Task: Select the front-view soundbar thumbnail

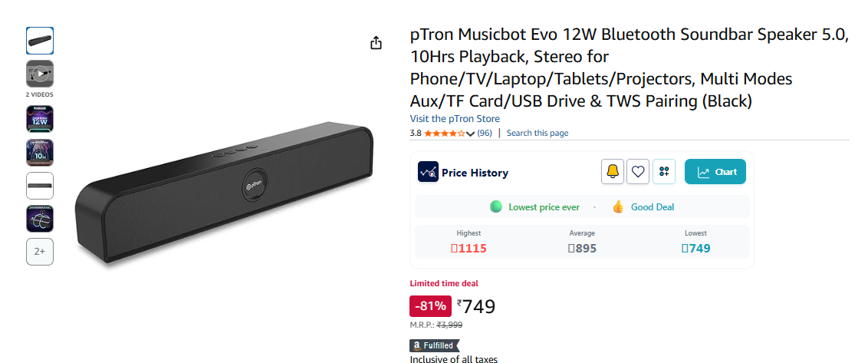Action: pyautogui.click(x=40, y=186)
